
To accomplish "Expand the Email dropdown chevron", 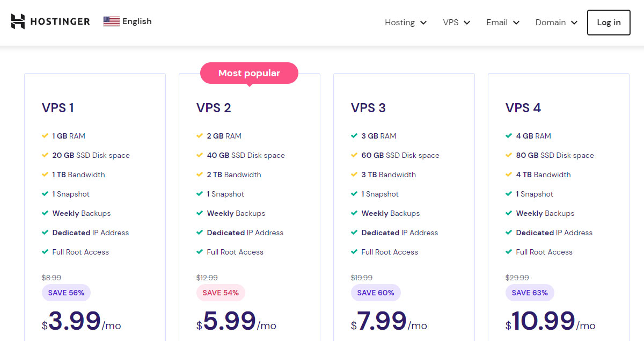I will tap(516, 23).
